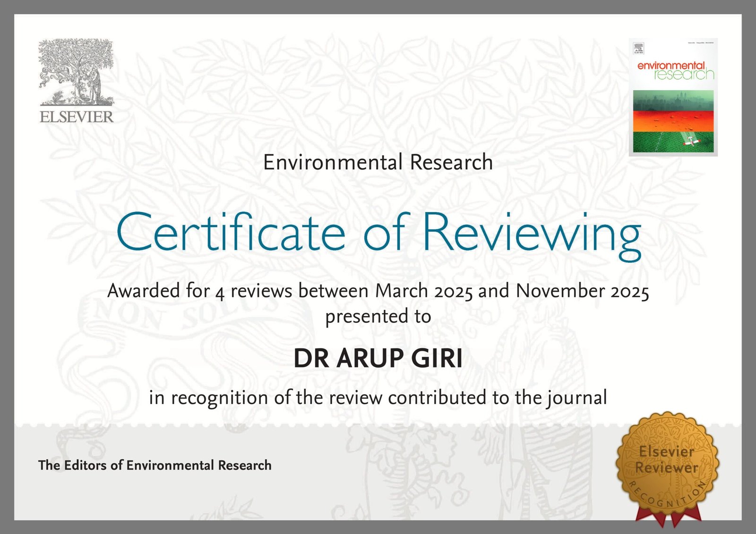756x534 pixels.
Task: Click 'The Editors of Environmental Research'
Action: 155,465
